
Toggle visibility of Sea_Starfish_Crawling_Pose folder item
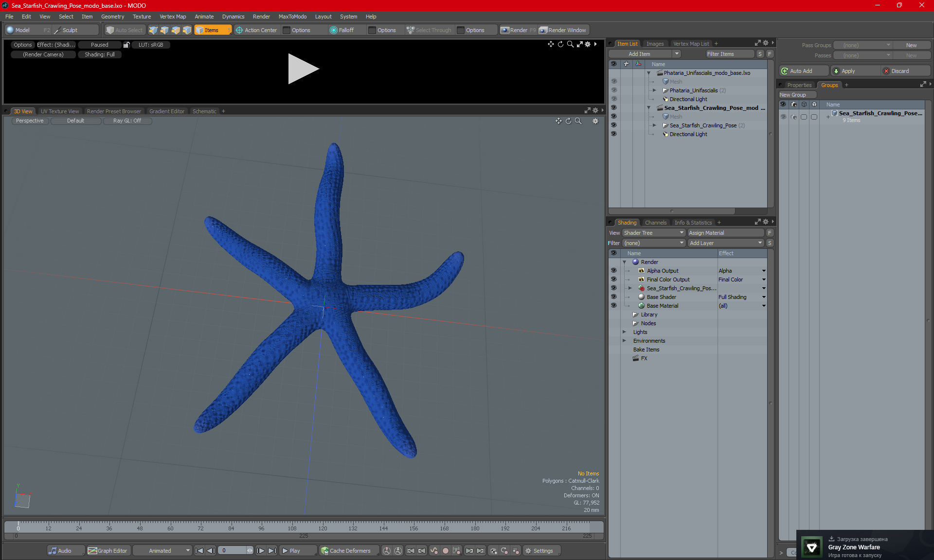(x=614, y=125)
